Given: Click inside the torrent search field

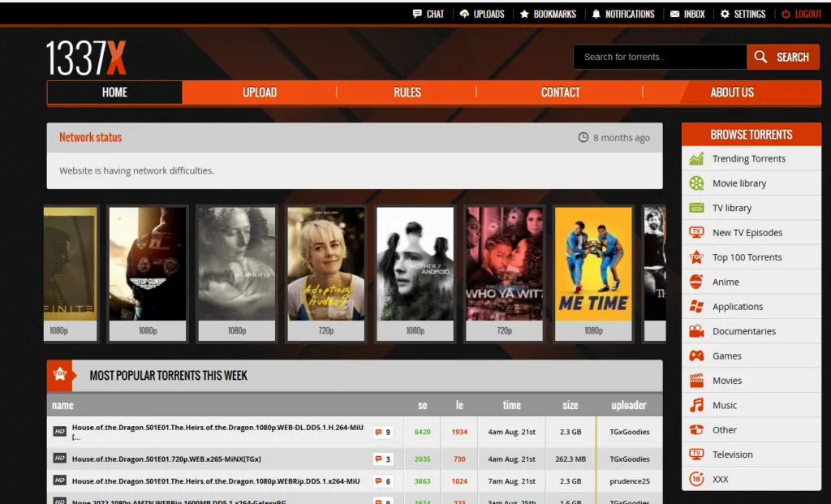Looking at the screenshot, I should point(657,57).
